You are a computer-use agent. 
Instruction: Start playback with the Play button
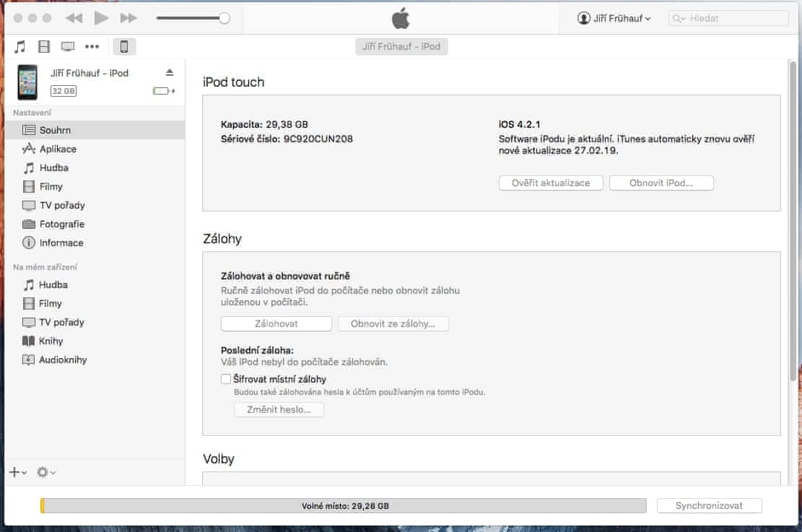101,19
